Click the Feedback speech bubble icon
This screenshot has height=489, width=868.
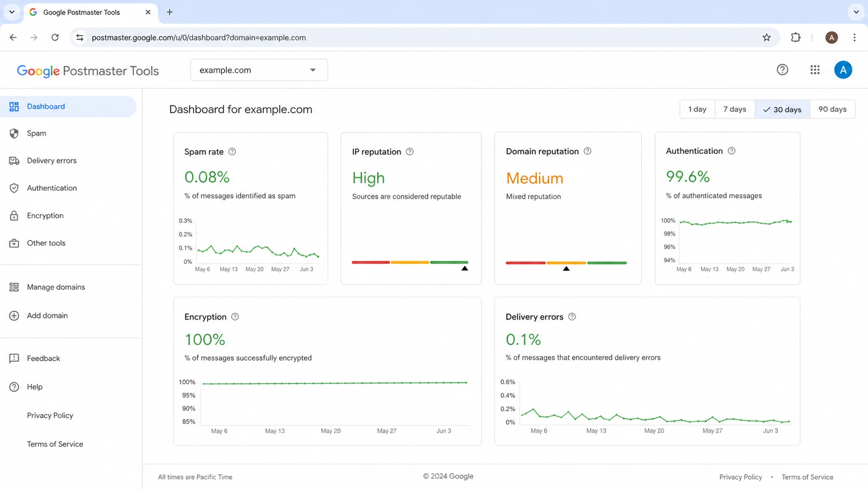point(14,359)
